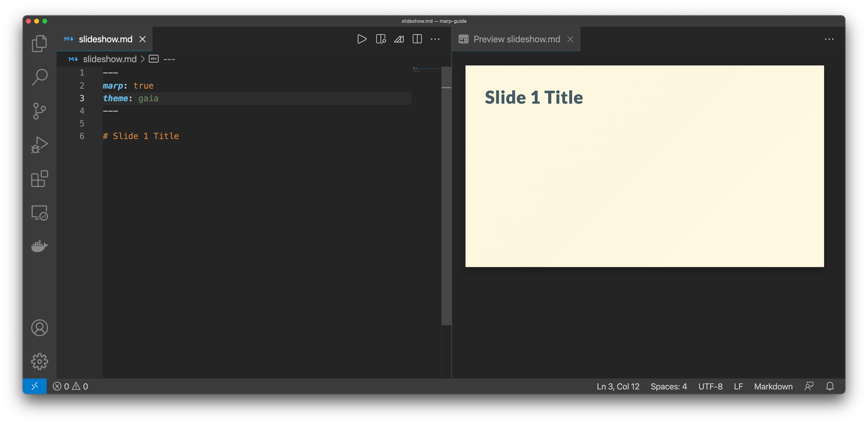Open editor More Actions ellipsis menu
Viewport: 868px width, 424px height.
(x=435, y=39)
